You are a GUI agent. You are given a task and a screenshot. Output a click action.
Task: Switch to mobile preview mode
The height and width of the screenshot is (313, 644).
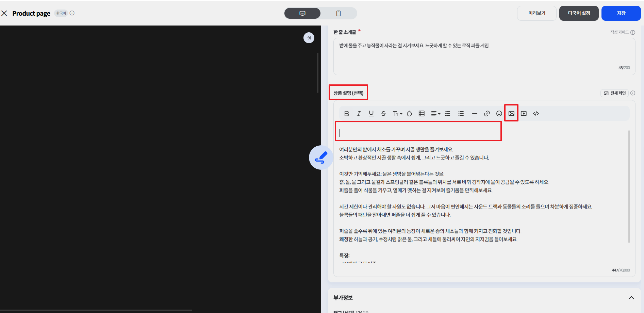[x=338, y=13]
